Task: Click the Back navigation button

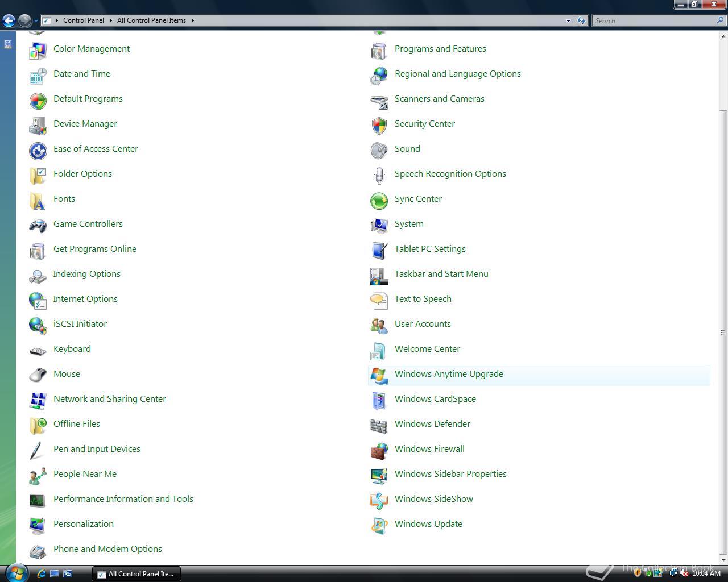Action: [x=9, y=21]
